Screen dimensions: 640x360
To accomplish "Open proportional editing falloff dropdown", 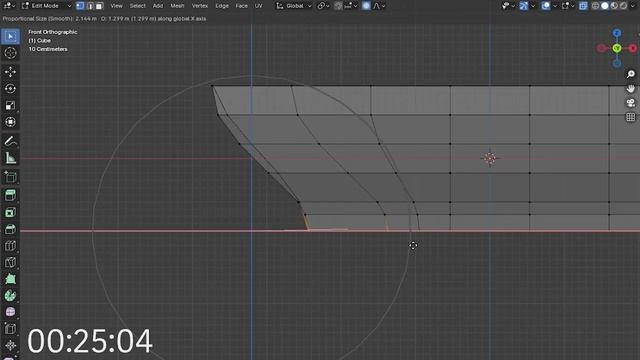I will pyautogui.click(x=379, y=6).
